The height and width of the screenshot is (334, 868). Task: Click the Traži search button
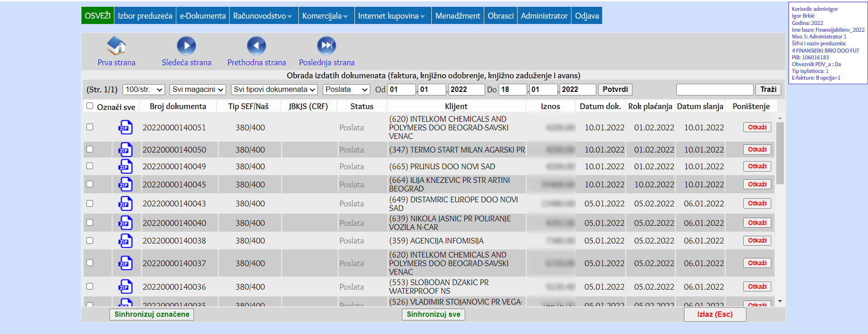pos(768,90)
